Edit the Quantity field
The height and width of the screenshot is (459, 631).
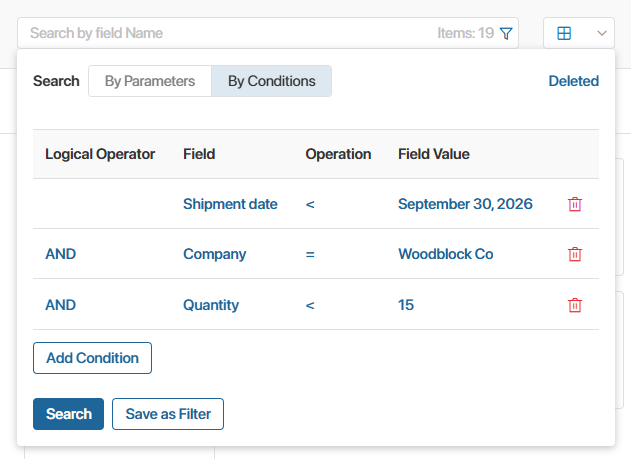(211, 305)
